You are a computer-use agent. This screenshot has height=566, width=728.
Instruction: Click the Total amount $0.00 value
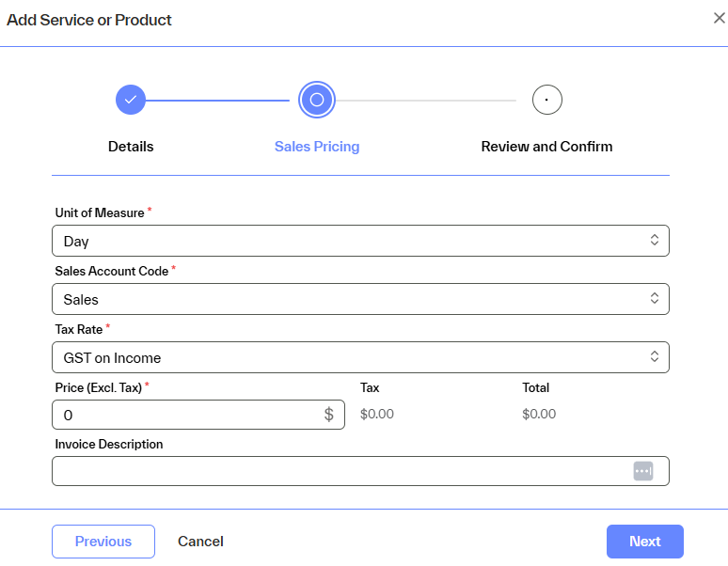pyautogui.click(x=539, y=414)
